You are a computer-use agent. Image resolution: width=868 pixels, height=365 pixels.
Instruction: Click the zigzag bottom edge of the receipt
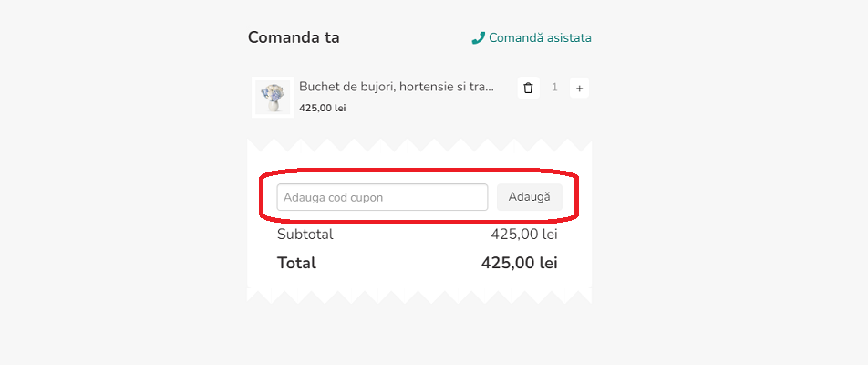[419, 296]
